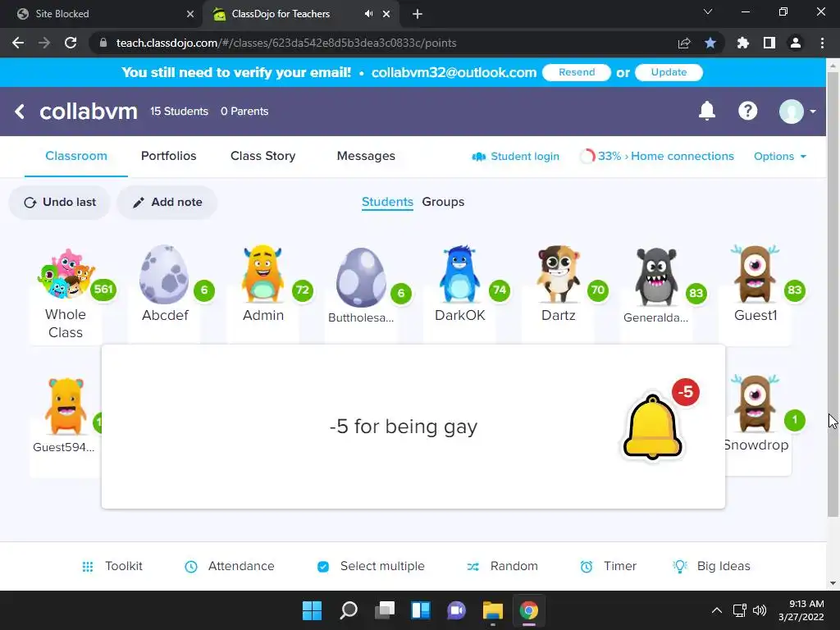Open Chrome extensions puzzle icon
Screen dimensions: 840x630
(x=742, y=43)
